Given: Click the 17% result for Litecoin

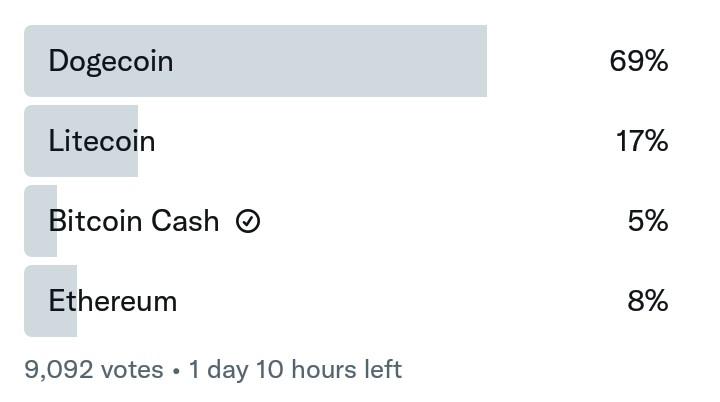Looking at the screenshot, I should coord(642,141).
